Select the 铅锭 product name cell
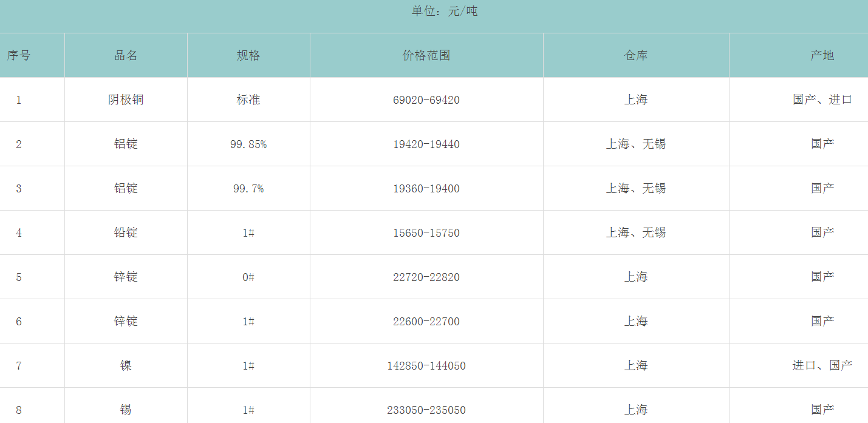 (x=126, y=232)
